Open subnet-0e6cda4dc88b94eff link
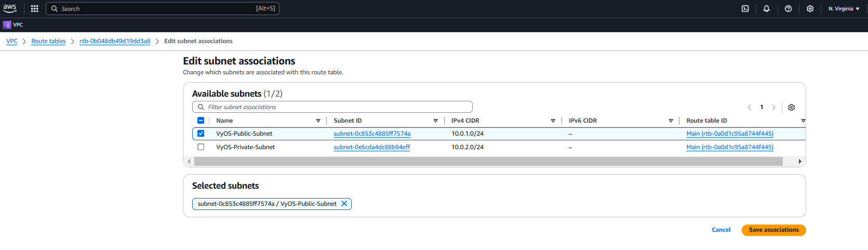868x250 pixels. point(371,147)
